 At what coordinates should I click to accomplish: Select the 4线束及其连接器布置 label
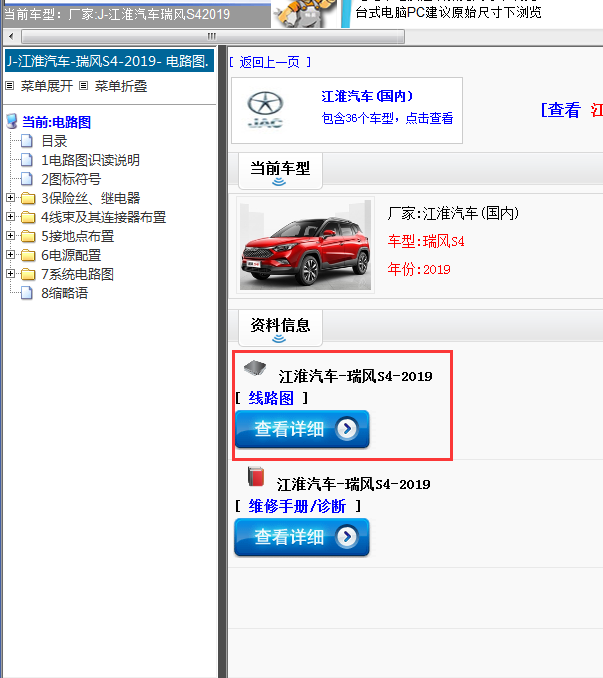(103, 217)
